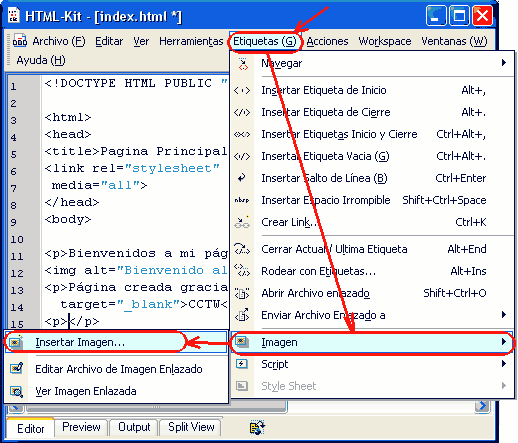This screenshot has height=443, width=518.
Task: Click the horizontal scrollbar right arrow
Action: point(482,406)
